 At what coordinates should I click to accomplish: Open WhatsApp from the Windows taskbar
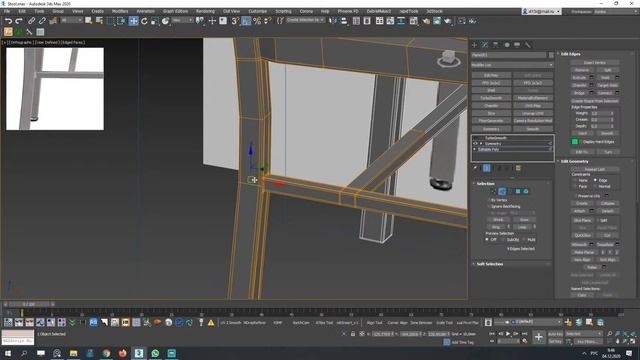pyautogui.click(x=155, y=353)
